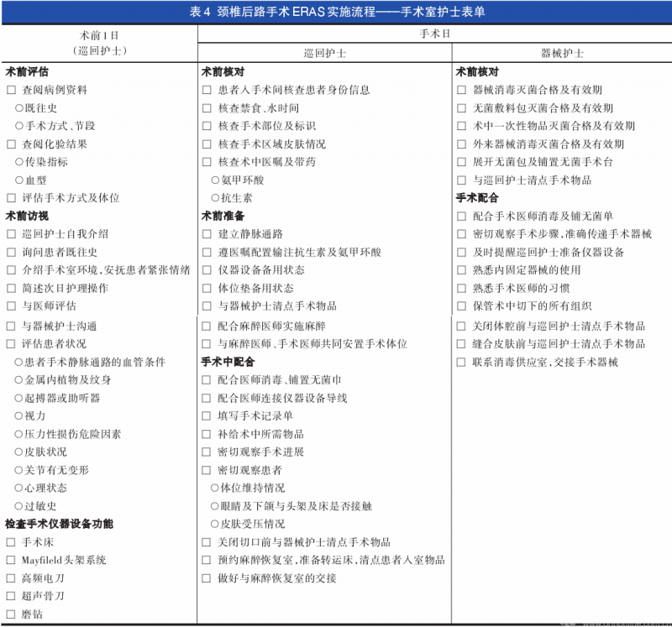Tick the 补给术中所需物品 checkbox

207,434
